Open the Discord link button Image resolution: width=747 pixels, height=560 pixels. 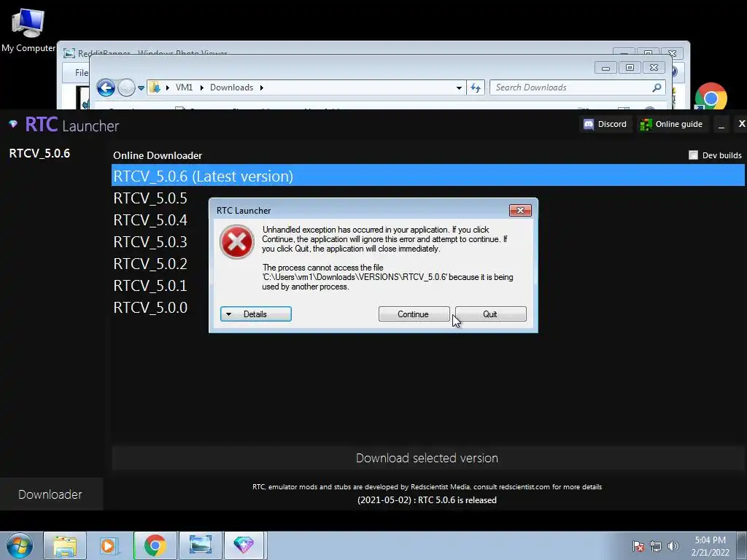(x=605, y=124)
